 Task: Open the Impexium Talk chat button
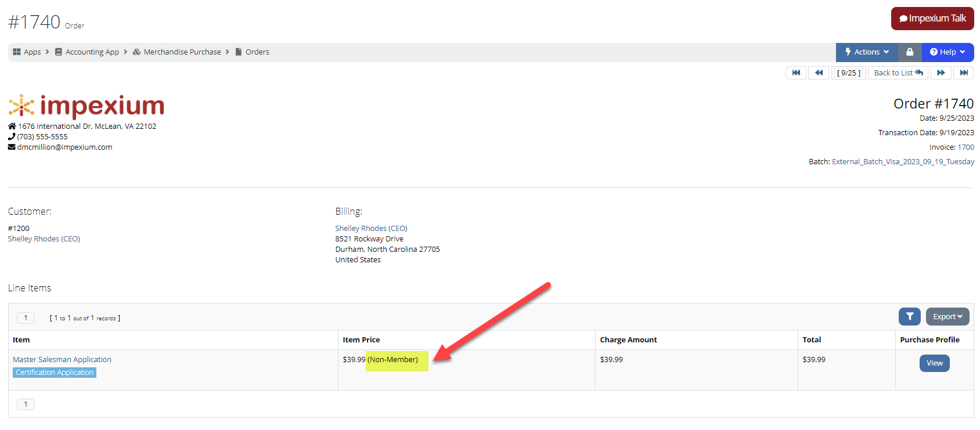[932, 19]
